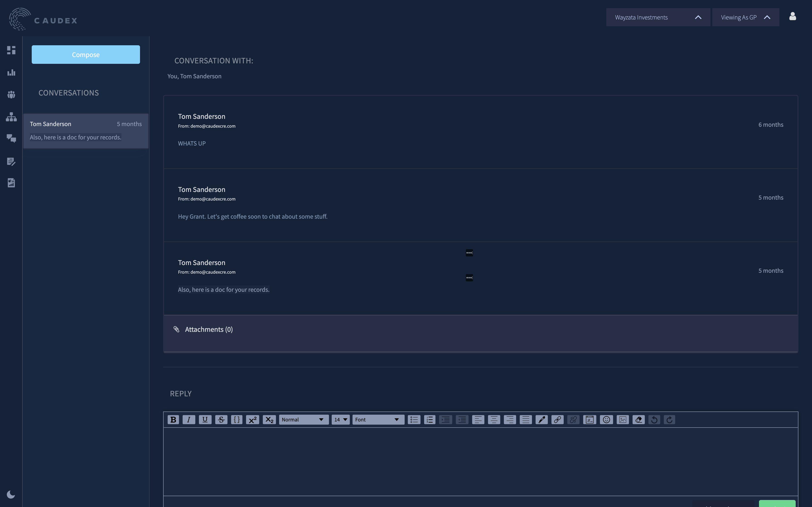
Task: Click the Attachments (0) section
Action: [209, 330]
